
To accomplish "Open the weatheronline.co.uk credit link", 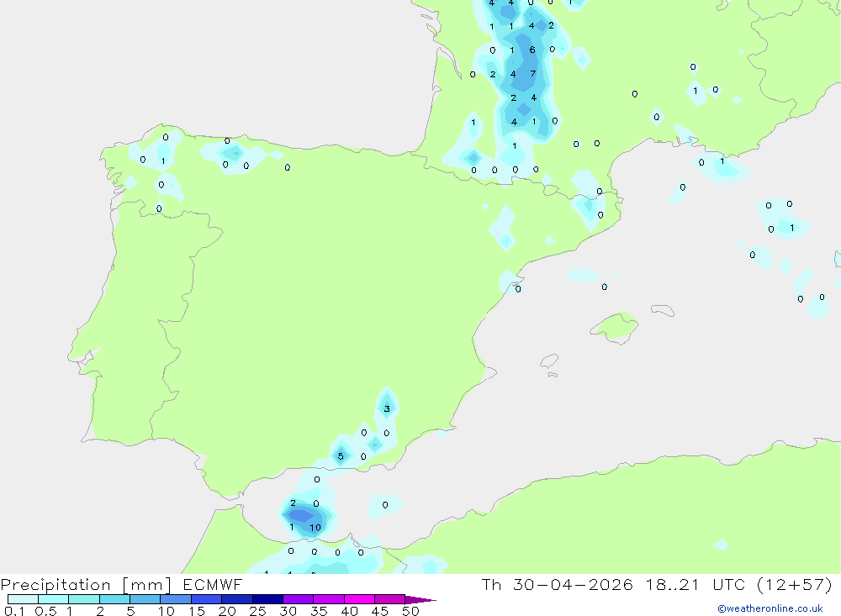I will [770, 608].
